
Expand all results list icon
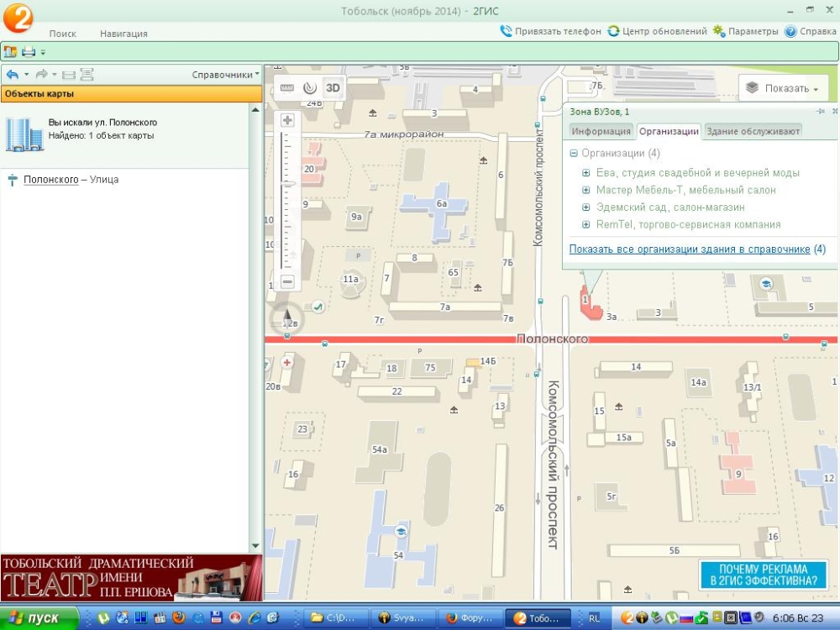pyautogui.click(x=87, y=75)
